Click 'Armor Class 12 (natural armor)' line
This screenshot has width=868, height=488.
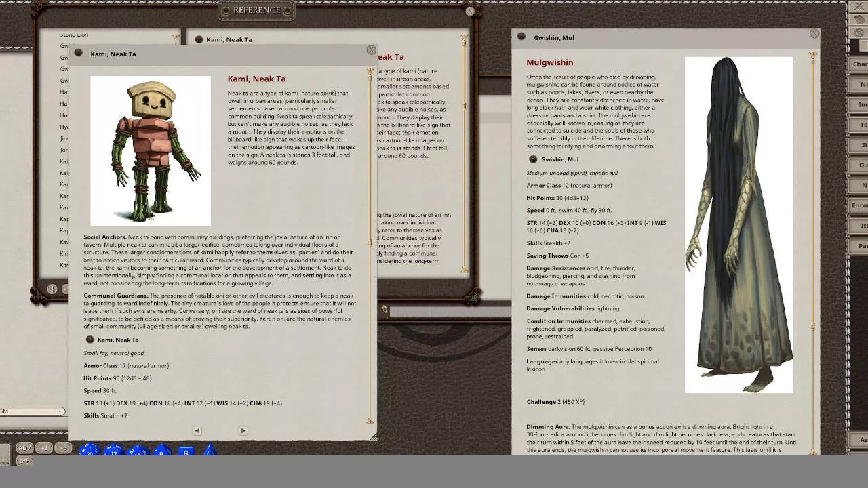[x=570, y=185]
